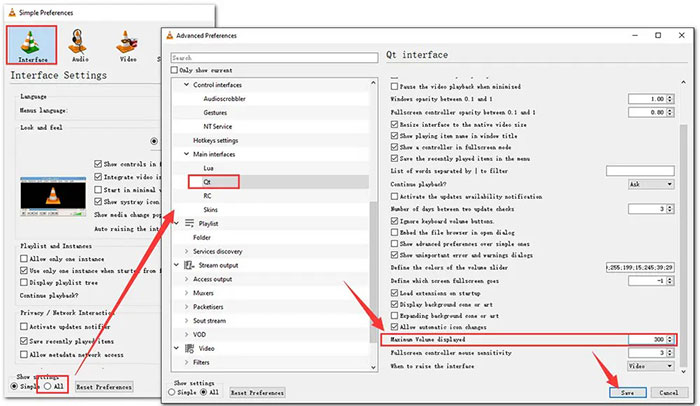Image resolution: width=700 pixels, height=406 pixels.
Task: Toggle 'Ignore keyboard volume buttons' checkbox
Action: click(393, 220)
